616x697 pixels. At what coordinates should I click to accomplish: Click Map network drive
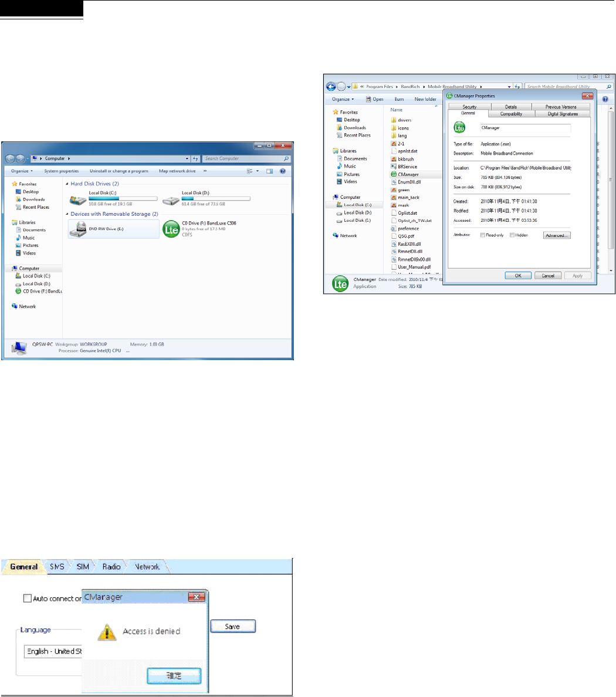[x=177, y=171]
